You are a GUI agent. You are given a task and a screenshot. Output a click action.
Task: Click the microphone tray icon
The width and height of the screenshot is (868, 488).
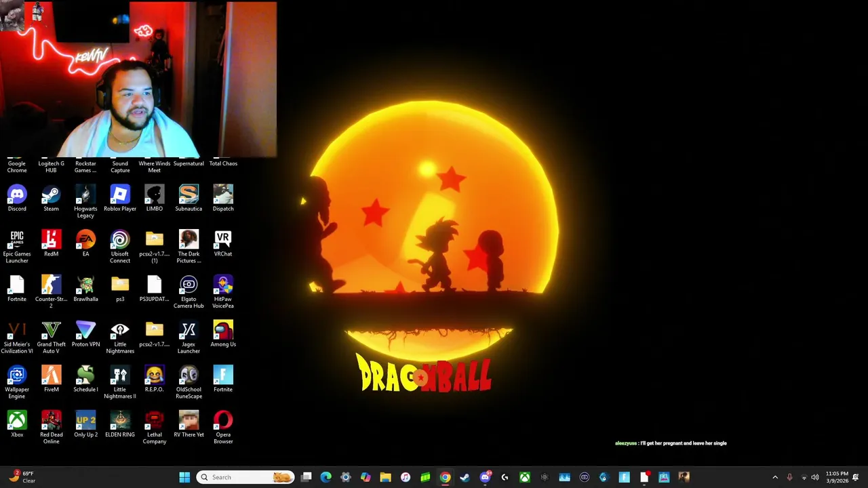[x=789, y=477]
